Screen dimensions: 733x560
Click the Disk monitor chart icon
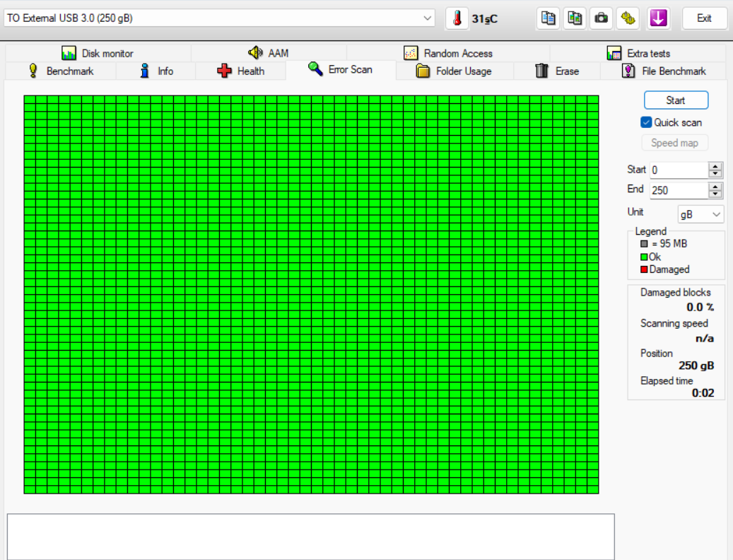pos(69,53)
